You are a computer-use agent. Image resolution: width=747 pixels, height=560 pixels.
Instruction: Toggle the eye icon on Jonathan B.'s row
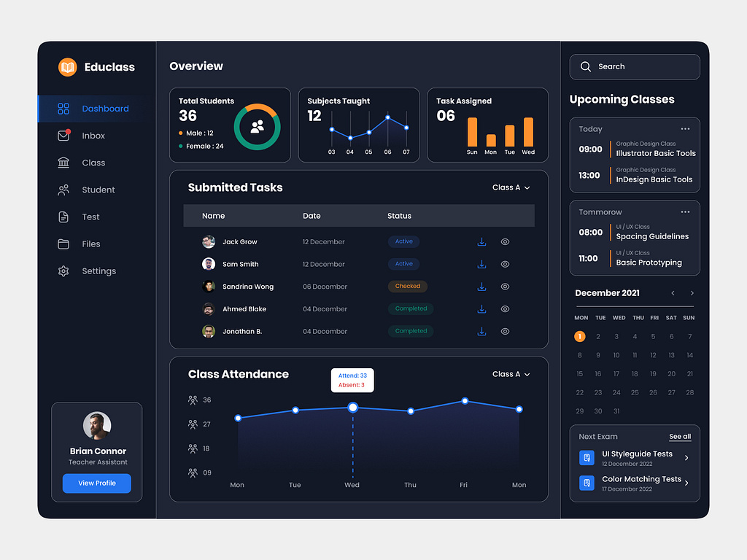click(x=505, y=331)
